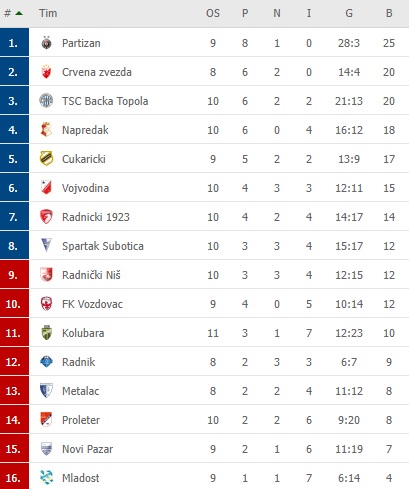Click the blue position 1 rank cell

coord(14,43)
